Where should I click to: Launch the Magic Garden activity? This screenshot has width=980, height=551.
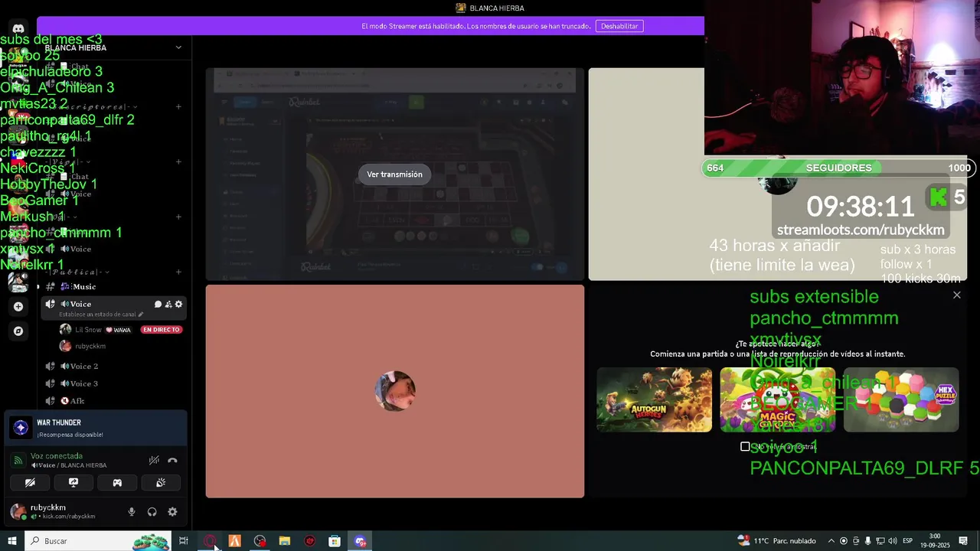tap(777, 399)
